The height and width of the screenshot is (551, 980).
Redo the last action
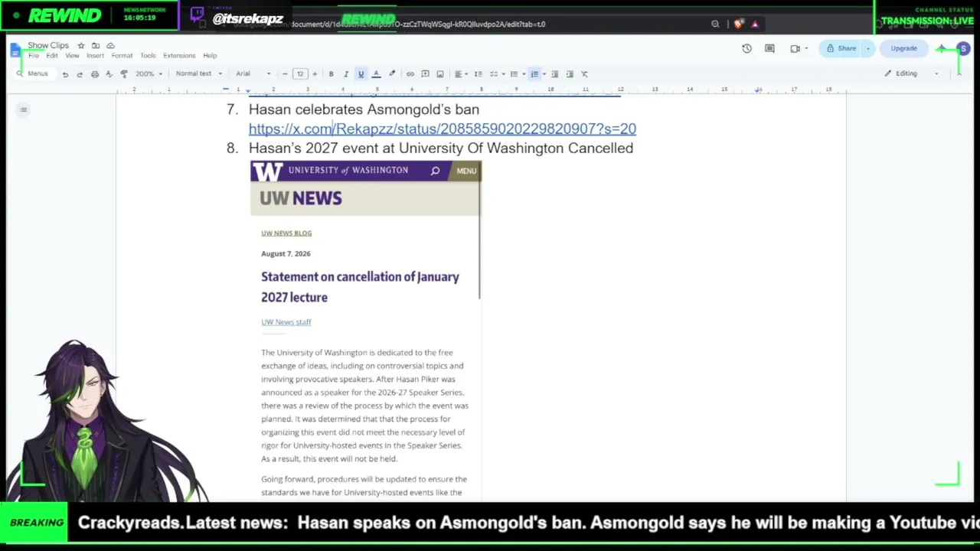click(80, 74)
